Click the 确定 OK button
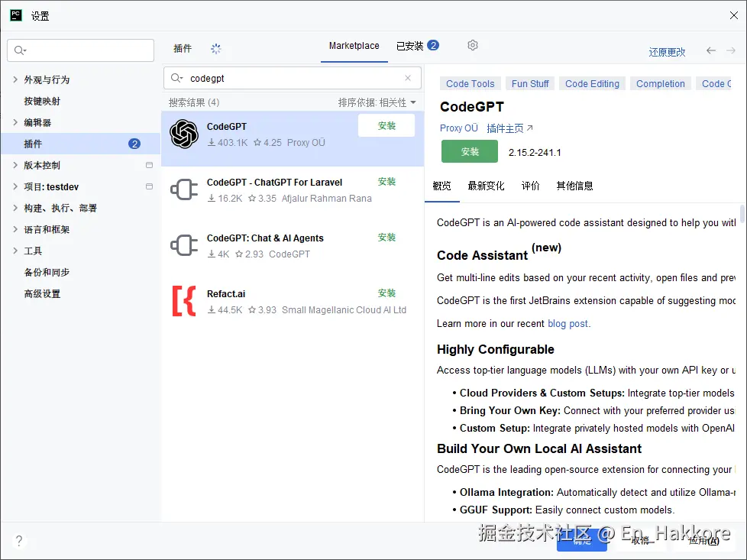This screenshot has width=747, height=560. [582, 541]
